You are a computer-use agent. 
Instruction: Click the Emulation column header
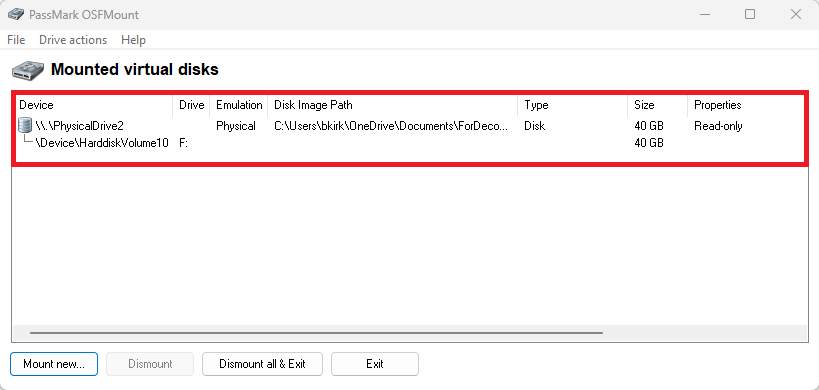click(239, 105)
